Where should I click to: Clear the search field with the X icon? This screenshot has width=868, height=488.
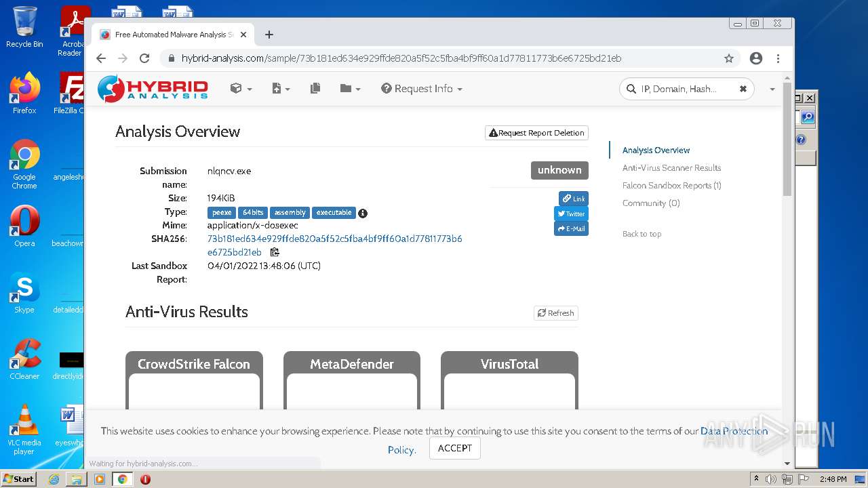[x=743, y=89]
